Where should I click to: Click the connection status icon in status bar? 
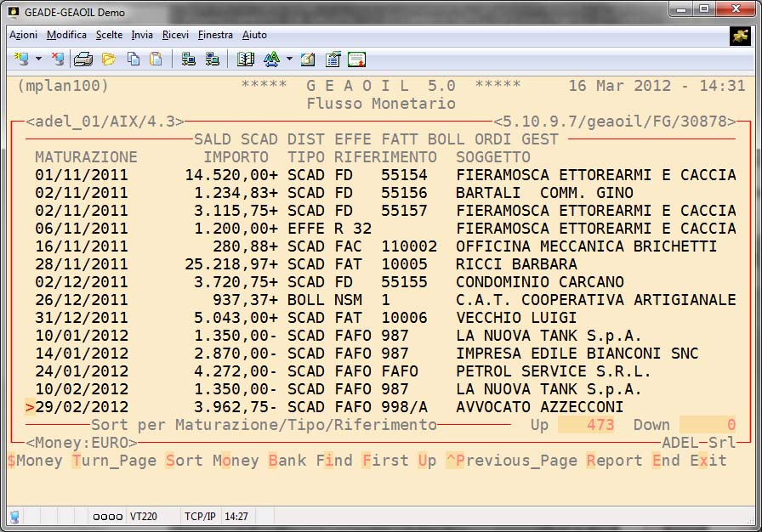pos(15,516)
